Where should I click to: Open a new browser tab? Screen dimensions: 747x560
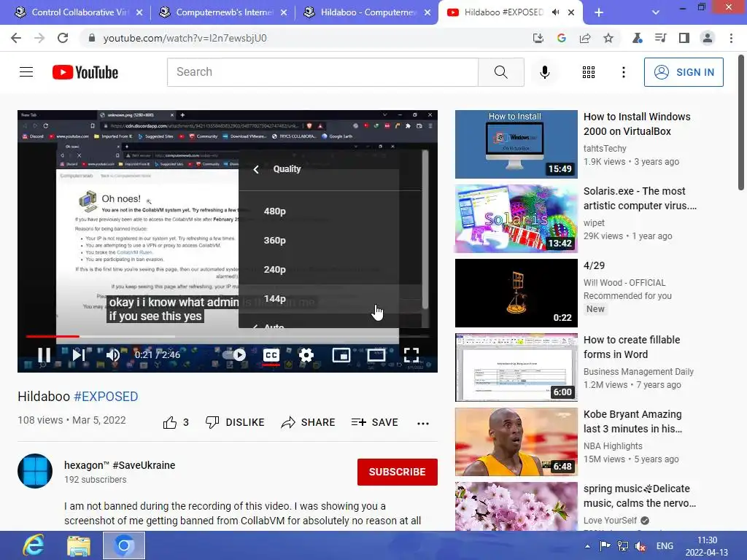point(599,12)
